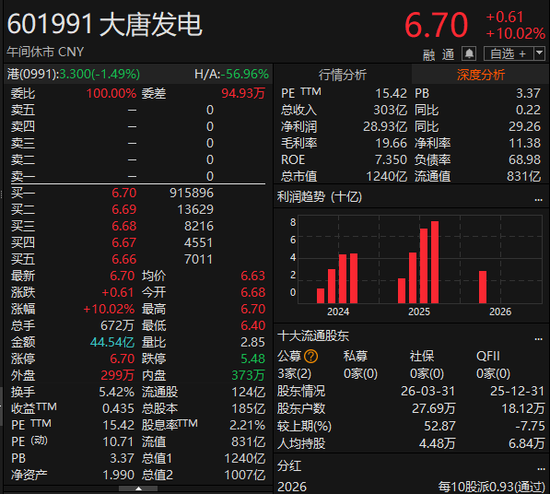The image size is (550, 494).
Task: Click the 负债率 value 68.98
Action: pos(525,160)
